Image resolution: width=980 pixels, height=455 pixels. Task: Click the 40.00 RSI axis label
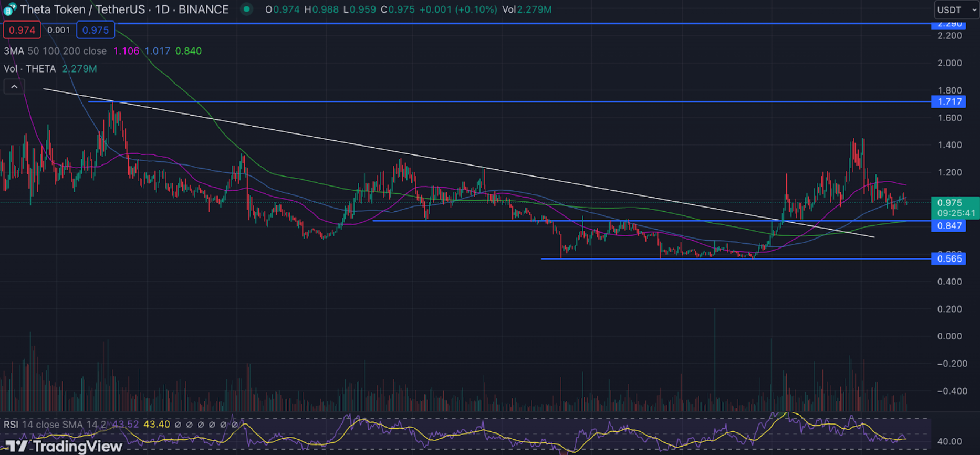click(950, 442)
